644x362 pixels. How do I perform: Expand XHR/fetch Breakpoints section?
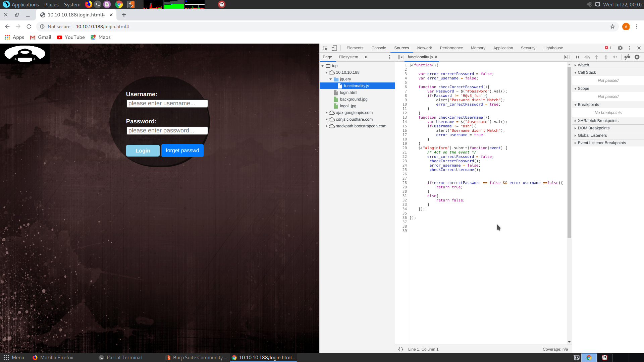598,121
